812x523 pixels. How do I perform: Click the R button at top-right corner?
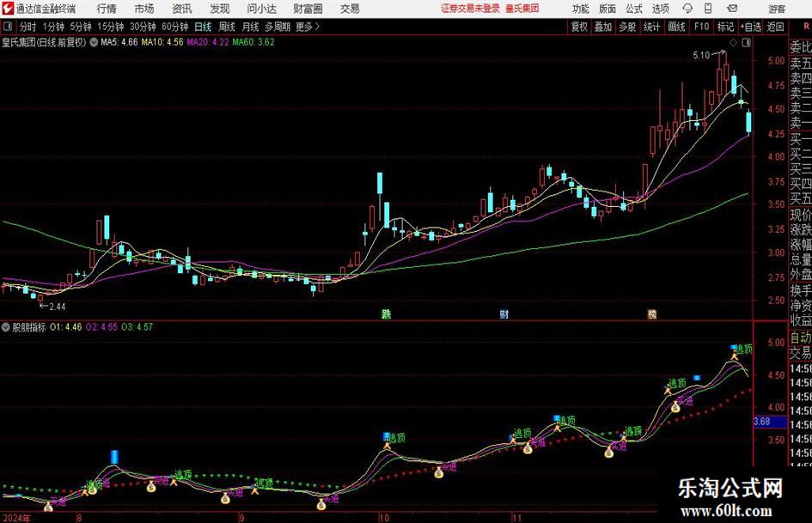tap(806, 27)
